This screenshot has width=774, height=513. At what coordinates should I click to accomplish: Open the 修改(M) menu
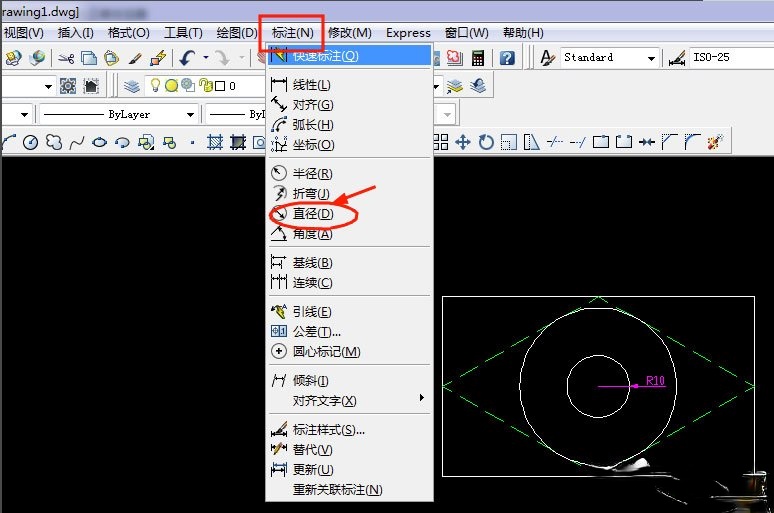[x=349, y=33]
